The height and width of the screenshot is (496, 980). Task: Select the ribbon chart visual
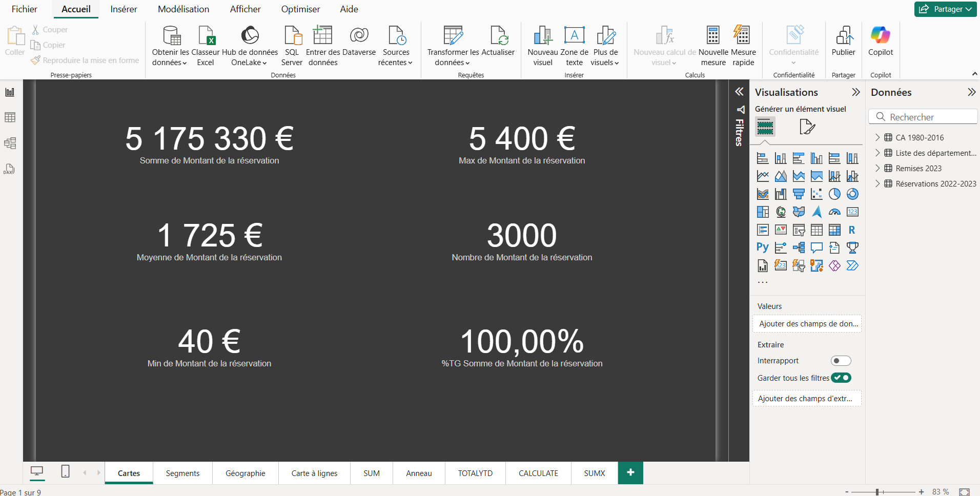(763, 194)
